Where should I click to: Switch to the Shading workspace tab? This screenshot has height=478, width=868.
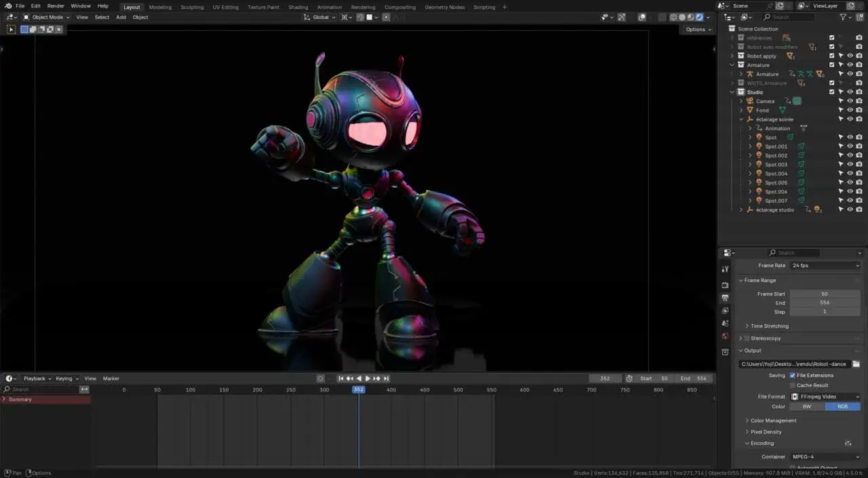[x=298, y=7]
